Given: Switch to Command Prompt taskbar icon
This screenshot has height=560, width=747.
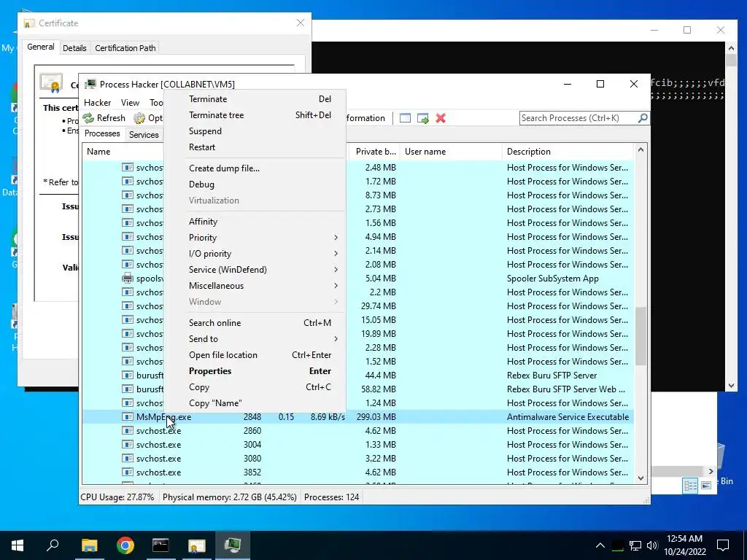Looking at the screenshot, I should pos(160,545).
